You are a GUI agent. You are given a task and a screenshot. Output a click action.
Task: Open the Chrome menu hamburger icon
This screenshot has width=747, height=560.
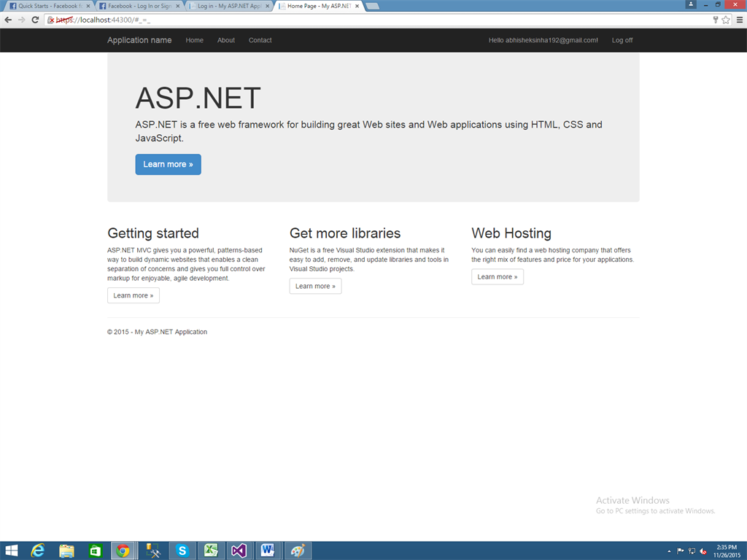[740, 20]
